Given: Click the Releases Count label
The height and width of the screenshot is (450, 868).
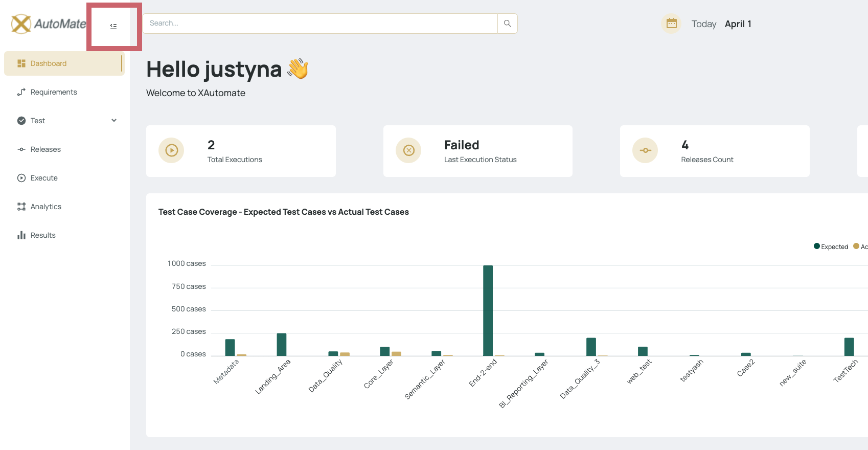Looking at the screenshot, I should [x=707, y=160].
